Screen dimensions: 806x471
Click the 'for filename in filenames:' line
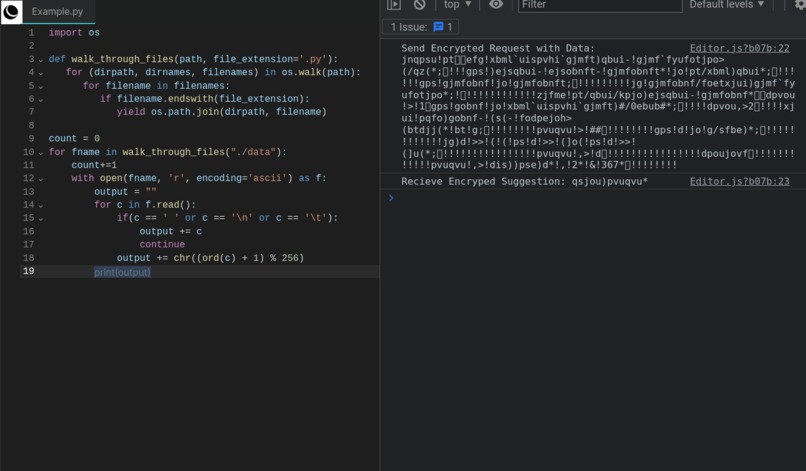coord(156,85)
